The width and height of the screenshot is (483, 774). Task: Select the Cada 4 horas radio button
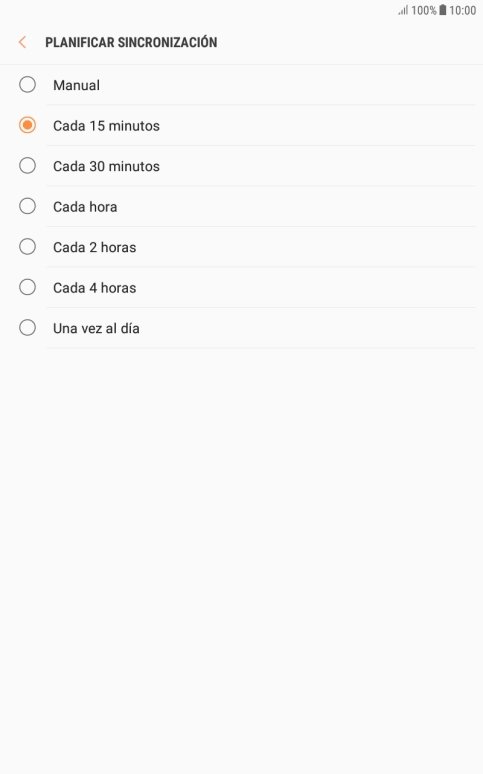(27, 287)
